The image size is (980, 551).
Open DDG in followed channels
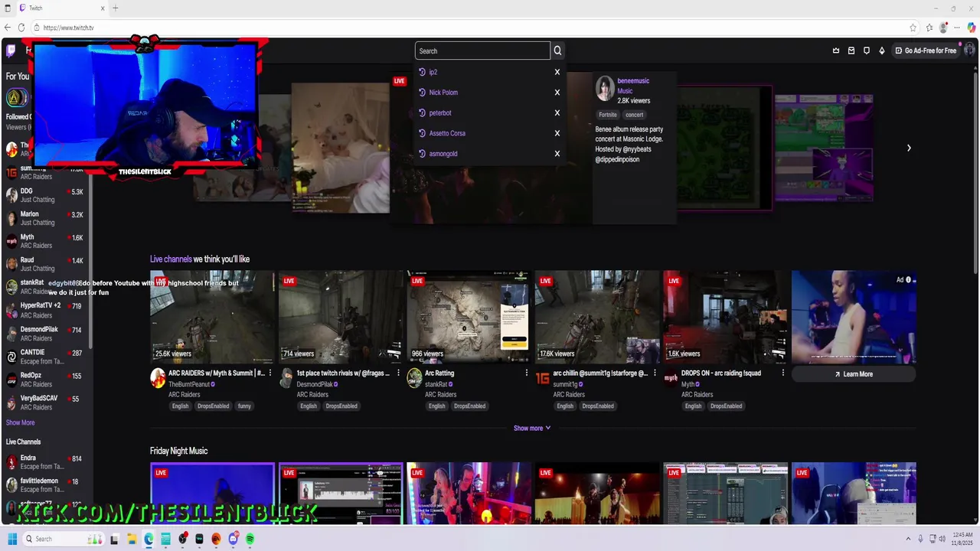pyautogui.click(x=46, y=195)
